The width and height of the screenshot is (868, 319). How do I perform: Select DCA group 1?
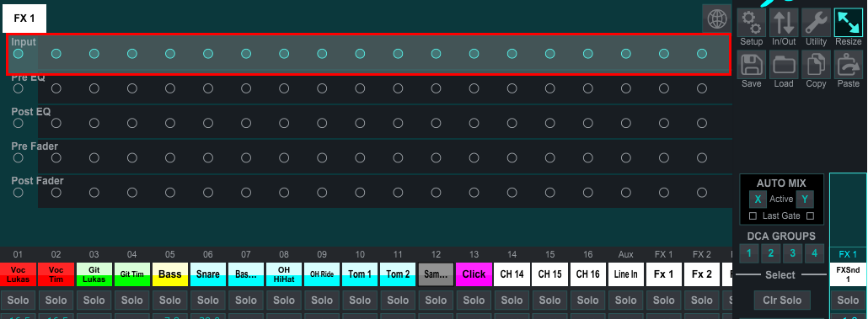(x=749, y=253)
